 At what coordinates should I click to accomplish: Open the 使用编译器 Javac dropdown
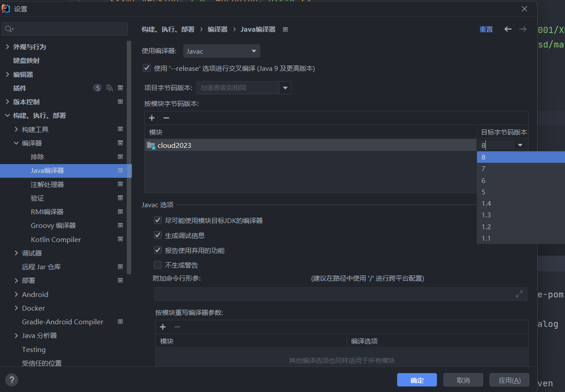point(221,51)
